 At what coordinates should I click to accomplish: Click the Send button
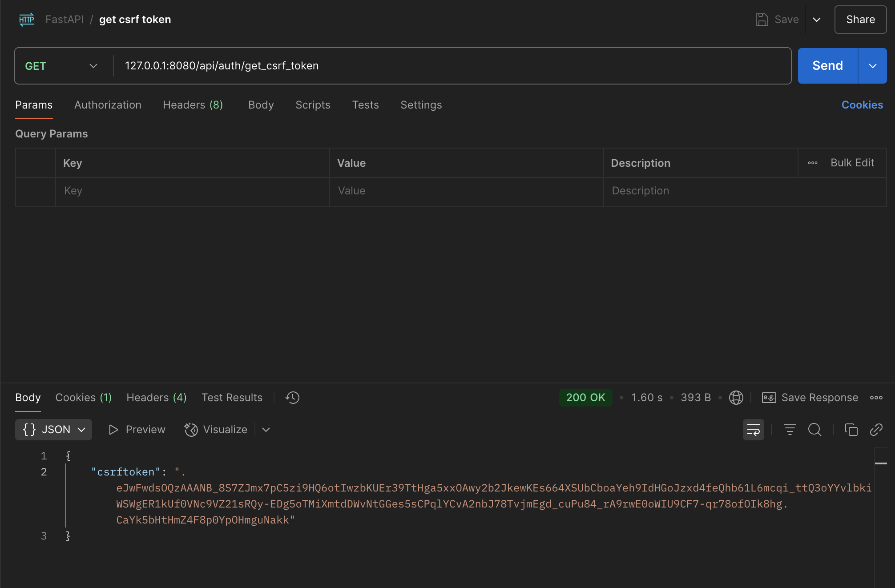click(827, 66)
